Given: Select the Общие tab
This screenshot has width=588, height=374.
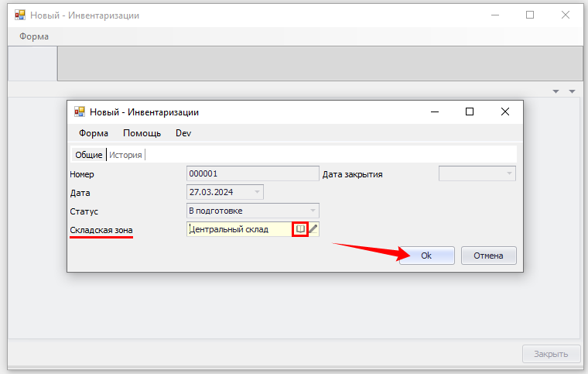Looking at the screenshot, I should pyautogui.click(x=88, y=154).
